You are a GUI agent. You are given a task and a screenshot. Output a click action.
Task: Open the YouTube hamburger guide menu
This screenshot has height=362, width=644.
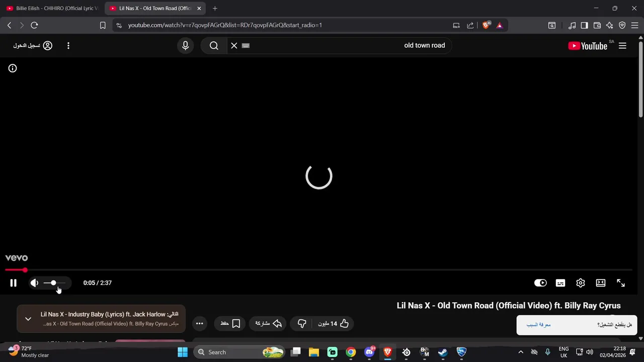tap(622, 46)
